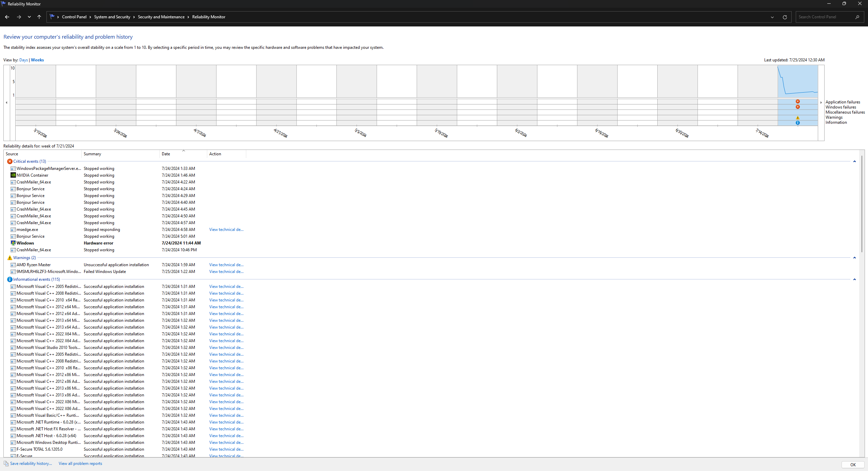Open View all problem reports
The image size is (868, 471).
pos(80,464)
